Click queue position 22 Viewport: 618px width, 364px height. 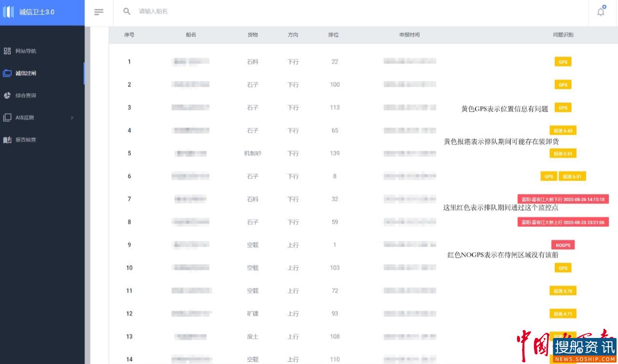tap(335, 62)
